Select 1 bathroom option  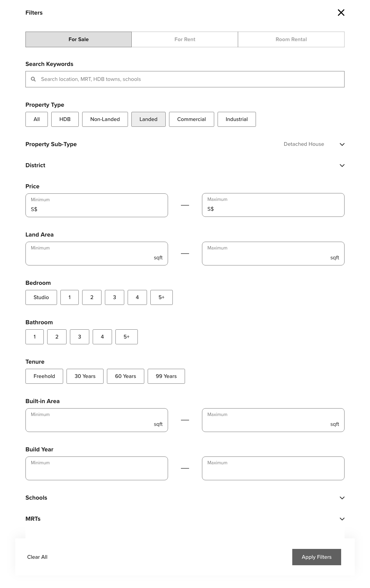click(x=35, y=337)
